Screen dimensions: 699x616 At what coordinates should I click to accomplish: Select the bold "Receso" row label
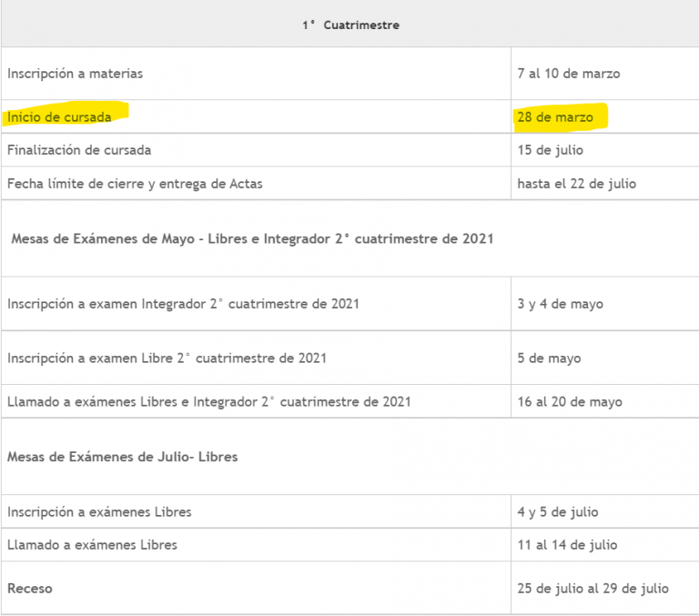[x=30, y=588]
